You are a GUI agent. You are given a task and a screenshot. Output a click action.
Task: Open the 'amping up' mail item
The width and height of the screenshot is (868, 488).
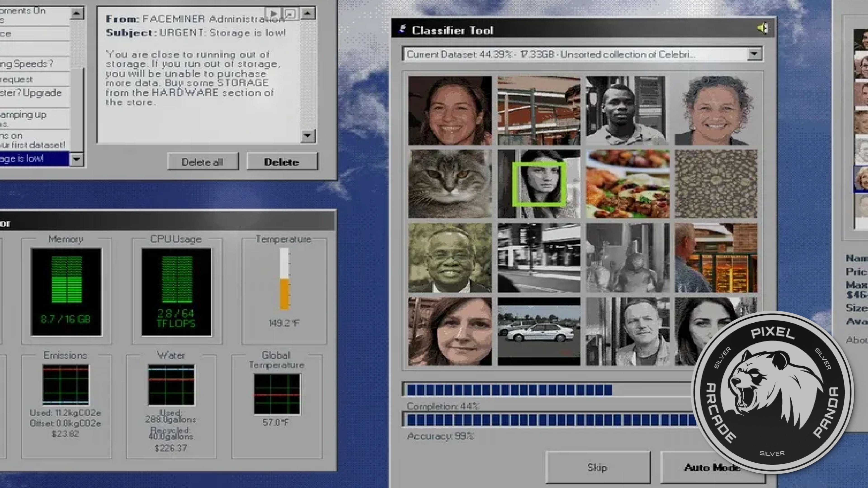pyautogui.click(x=34, y=119)
